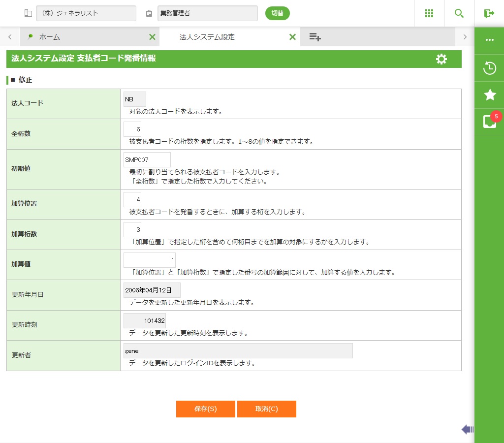Collapse sidebar using the purple arrow icon
The height and width of the screenshot is (443, 504).
pyautogui.click(x=468, y=430)
